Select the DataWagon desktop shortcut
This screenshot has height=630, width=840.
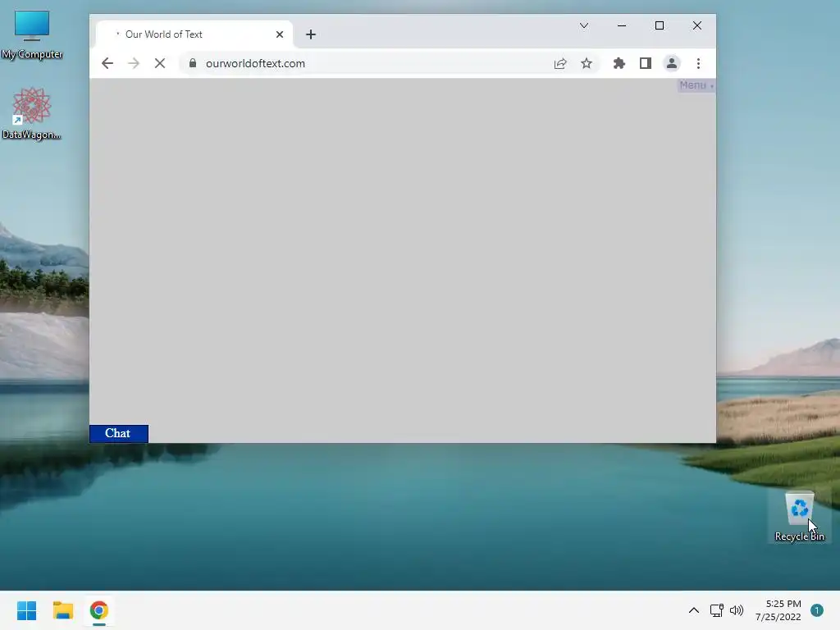32,113
